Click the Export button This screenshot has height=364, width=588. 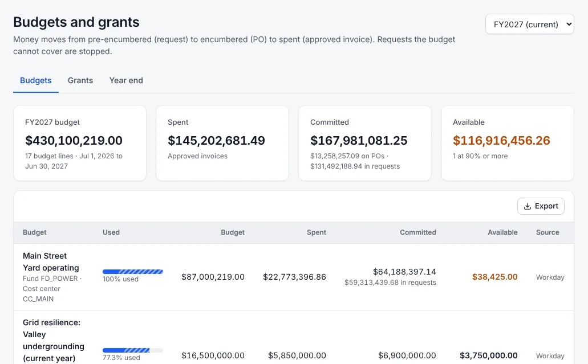541,206
